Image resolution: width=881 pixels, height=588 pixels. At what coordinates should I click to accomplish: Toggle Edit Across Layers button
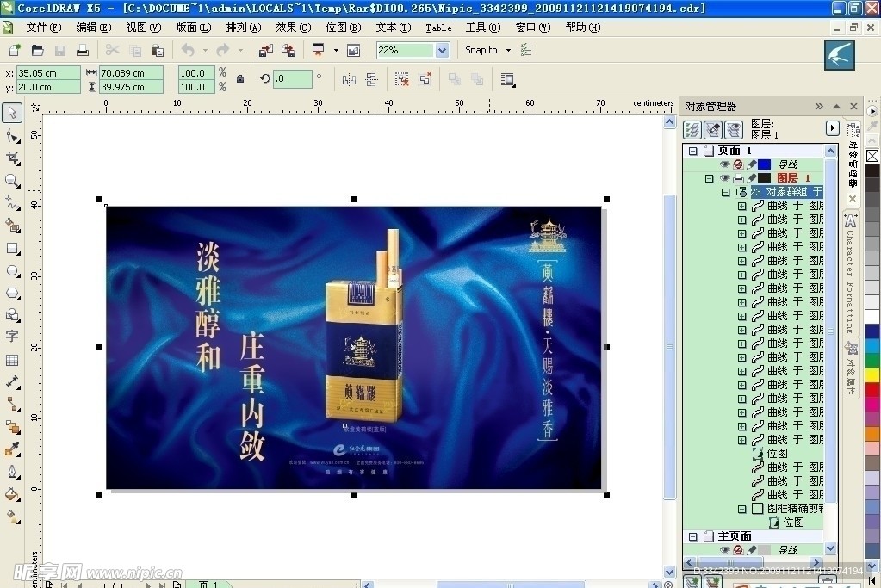pos(713,130)
